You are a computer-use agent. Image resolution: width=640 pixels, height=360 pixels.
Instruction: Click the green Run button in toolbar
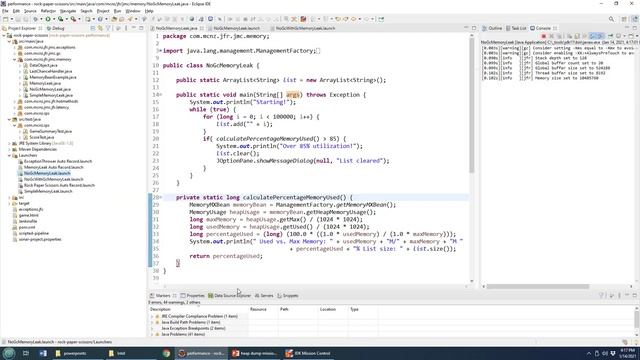coord(48,19)
